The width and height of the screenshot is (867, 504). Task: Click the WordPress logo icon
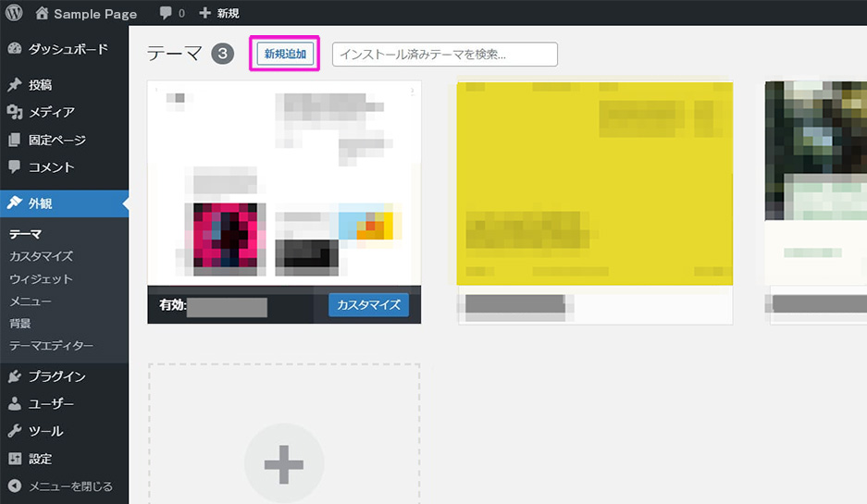tap(15, 13)
